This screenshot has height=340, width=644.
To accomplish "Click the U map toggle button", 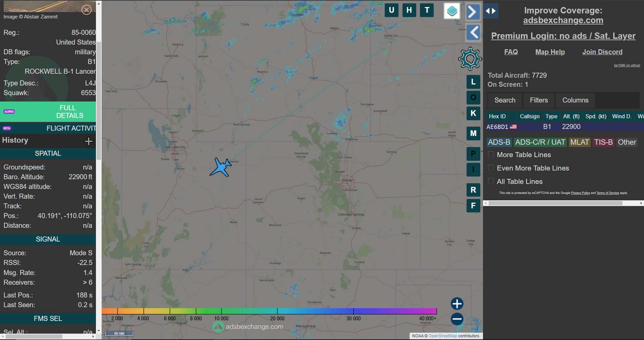I will (391, 10).
